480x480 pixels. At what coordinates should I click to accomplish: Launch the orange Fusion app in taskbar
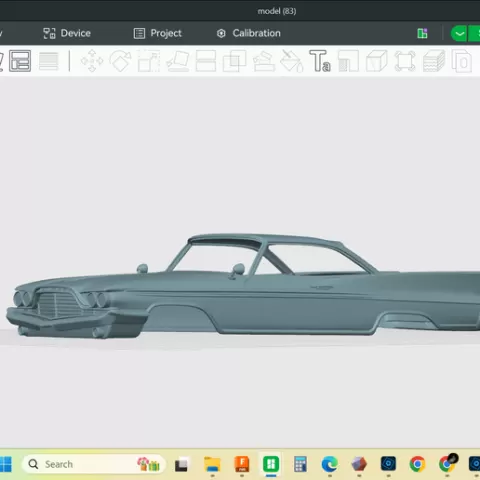coord(242,464)
